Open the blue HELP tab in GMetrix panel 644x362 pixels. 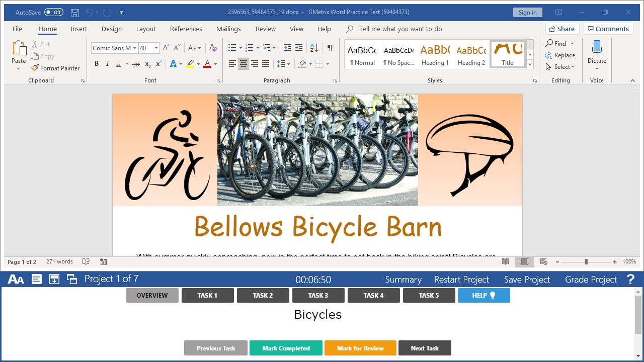(484, 296)
